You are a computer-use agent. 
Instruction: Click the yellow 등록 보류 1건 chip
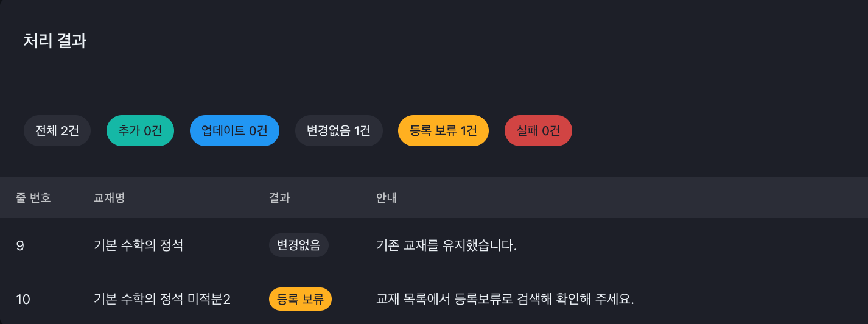(443, 130)
